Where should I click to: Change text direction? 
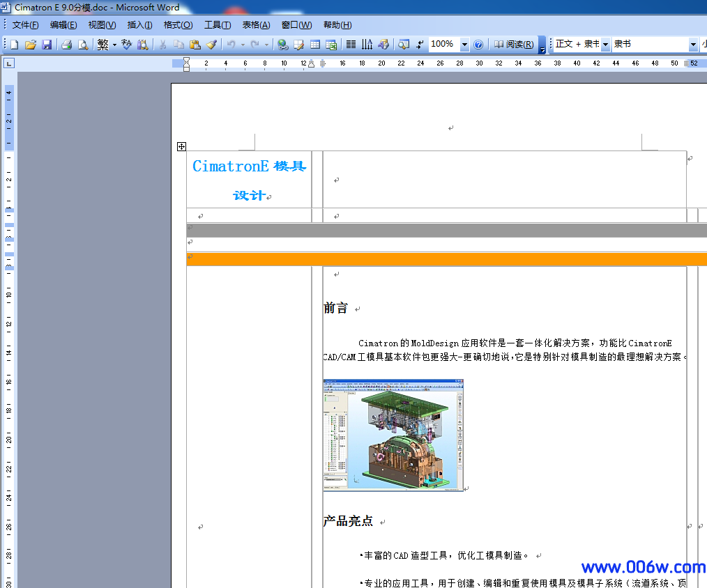[x=367, y=45]
